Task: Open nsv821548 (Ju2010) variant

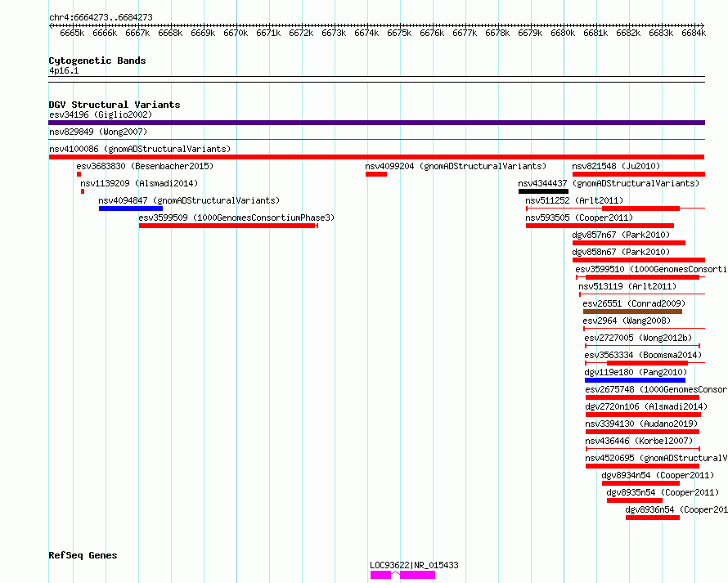Action: click(616, 166)
